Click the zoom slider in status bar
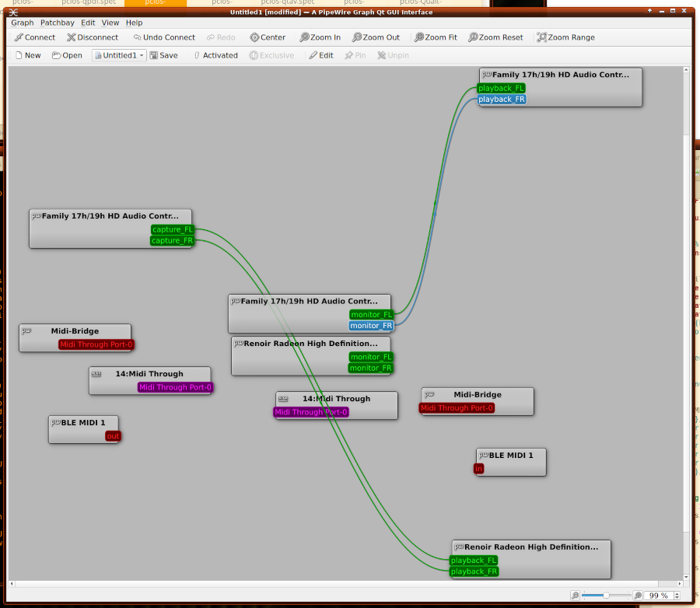The width and height of the screenshot is (700, 608). coord(606,596)
